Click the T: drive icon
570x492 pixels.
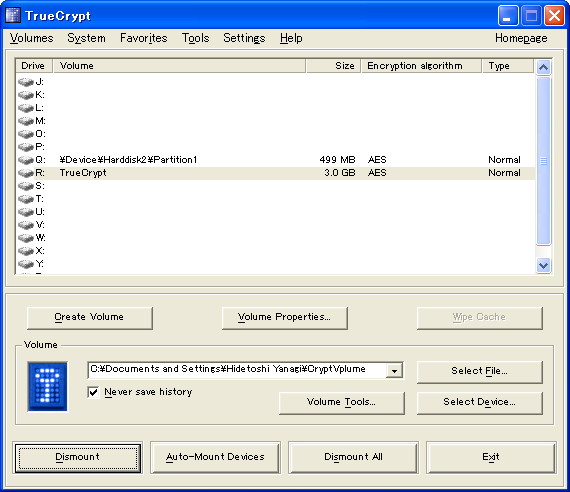26,199
